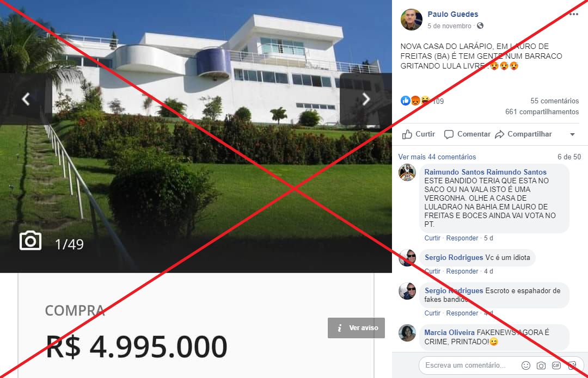
Task: Open Paulo Guedes profile name link
Action: tap(452, 14)
